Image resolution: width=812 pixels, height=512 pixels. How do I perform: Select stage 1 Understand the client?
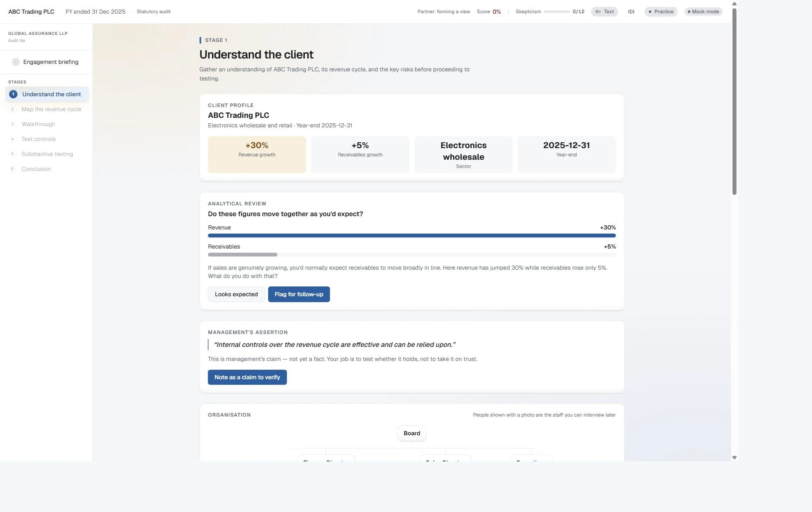pos(47,94)
